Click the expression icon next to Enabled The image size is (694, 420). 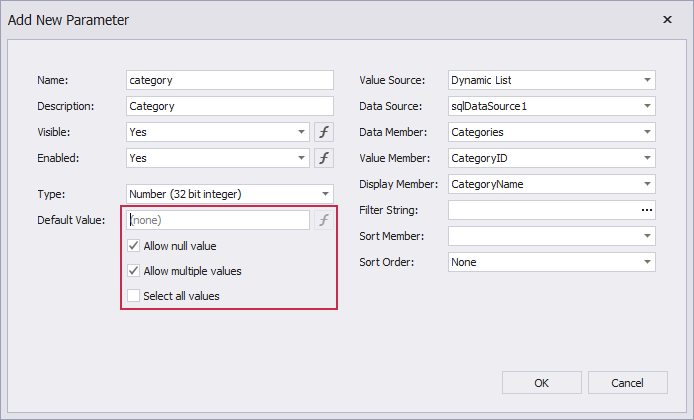[x=324, y=158]
